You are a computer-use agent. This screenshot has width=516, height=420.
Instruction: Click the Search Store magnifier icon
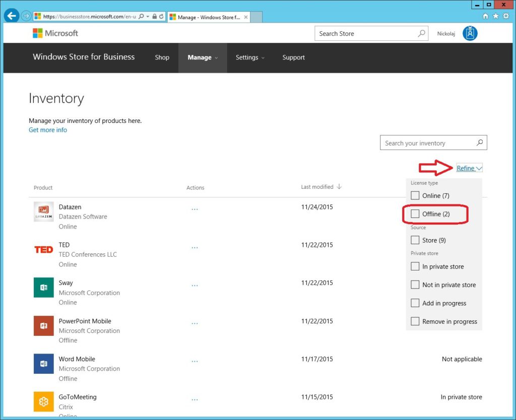[x=421, y=33]
